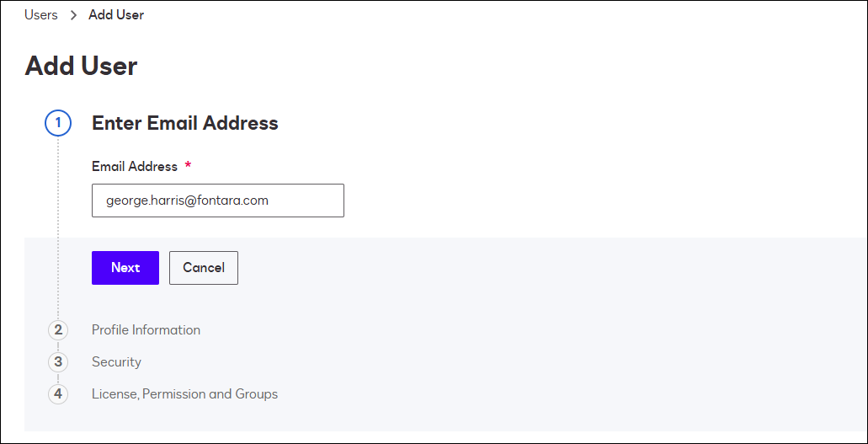The width and height of the screenshot is (868, 444).
Task: Cancel adding the user
Action: coord(204,268)
